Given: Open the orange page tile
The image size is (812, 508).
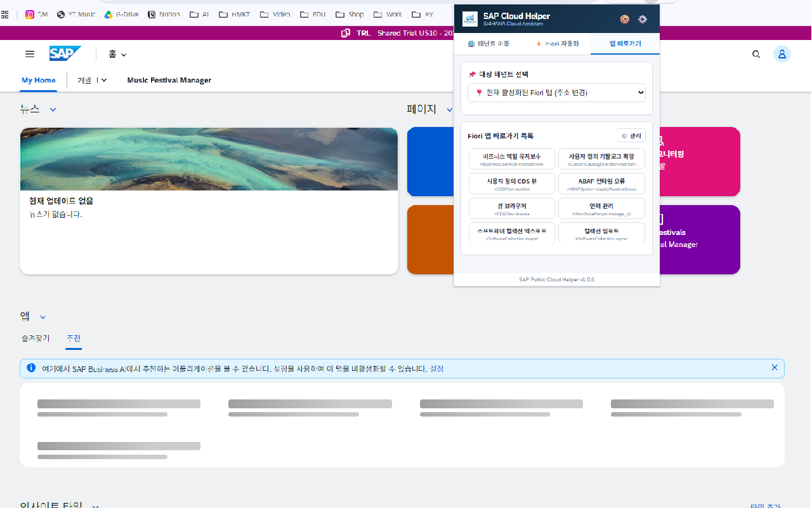Looking at the screenshot, I should (430, 239).
